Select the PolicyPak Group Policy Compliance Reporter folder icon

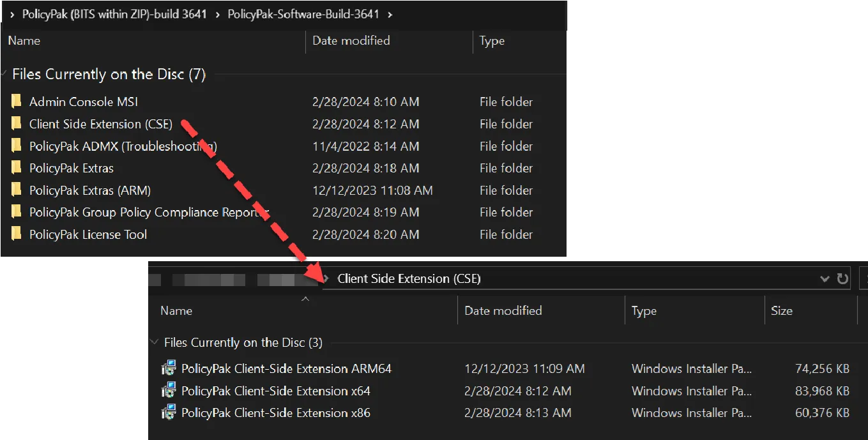click(17, 212)
